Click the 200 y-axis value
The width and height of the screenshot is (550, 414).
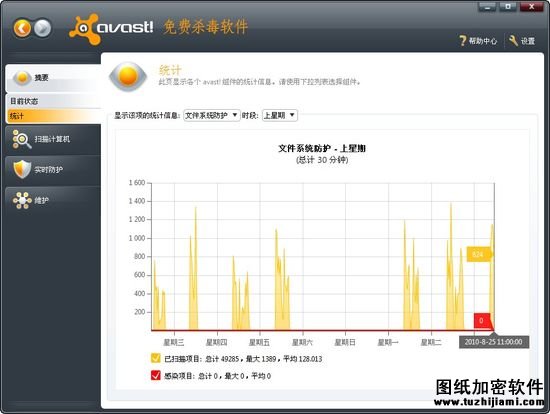[140, 312]
